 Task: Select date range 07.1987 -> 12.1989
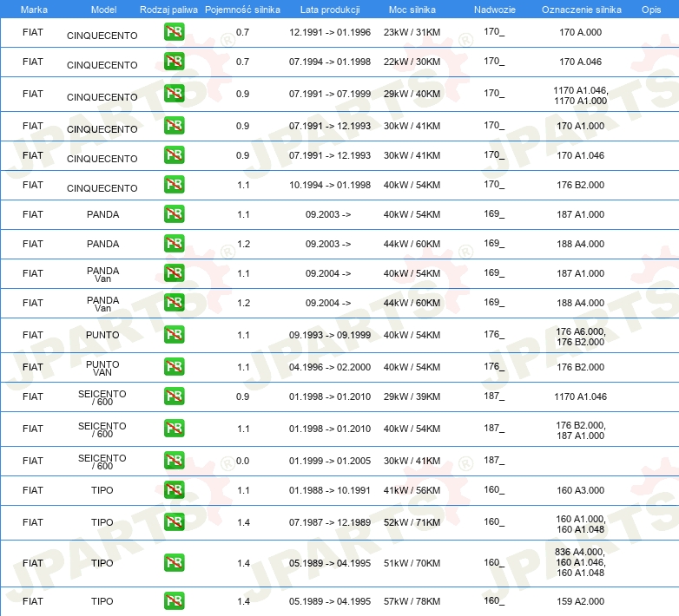(330, 522)
